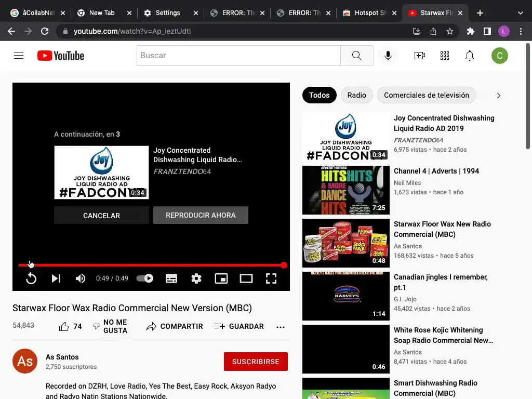
Task: Switch to the âCollabNet tab
Action: tap(38, 13)
